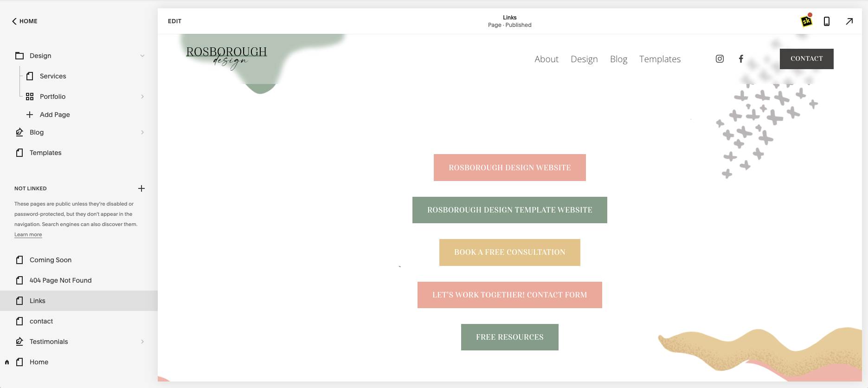Expand the Testimonials chevron
Viewport: 868px width, 388px height.
142,342
